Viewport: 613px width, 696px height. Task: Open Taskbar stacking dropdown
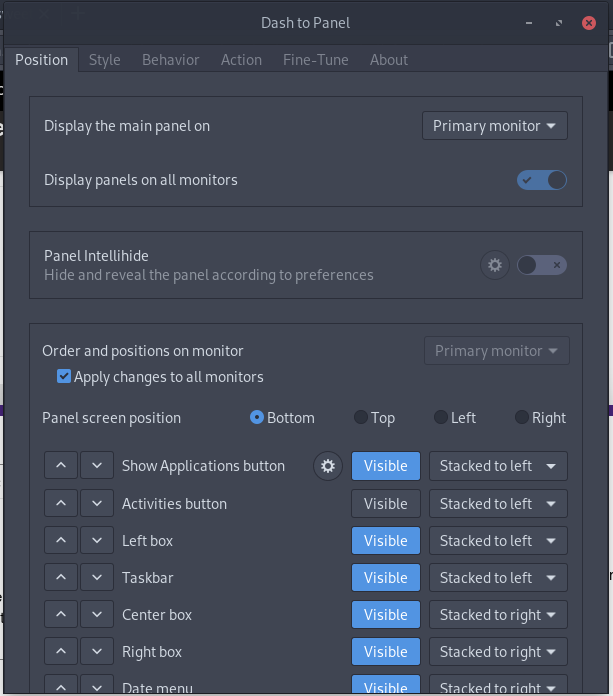[x=498, y=577]
